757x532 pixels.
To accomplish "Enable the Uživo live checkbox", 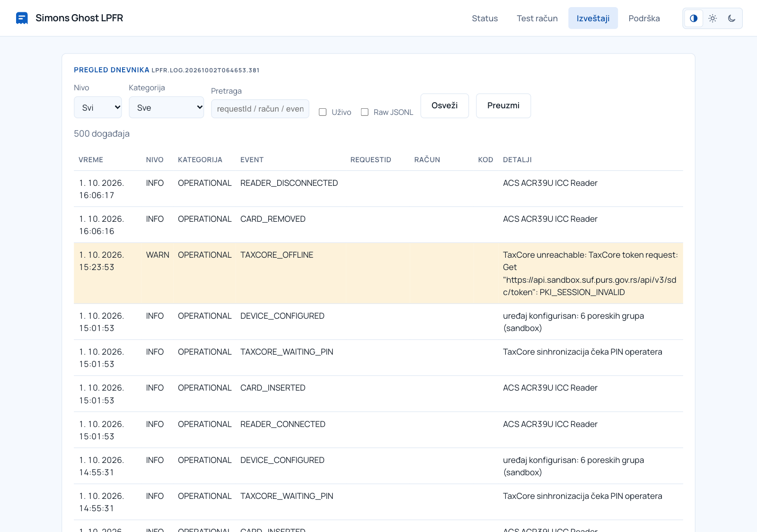I will (323, 112).
